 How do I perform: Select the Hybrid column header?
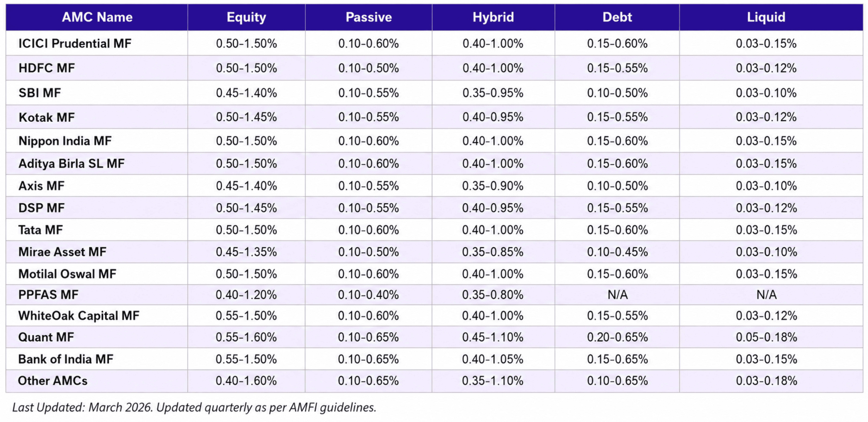493,17
